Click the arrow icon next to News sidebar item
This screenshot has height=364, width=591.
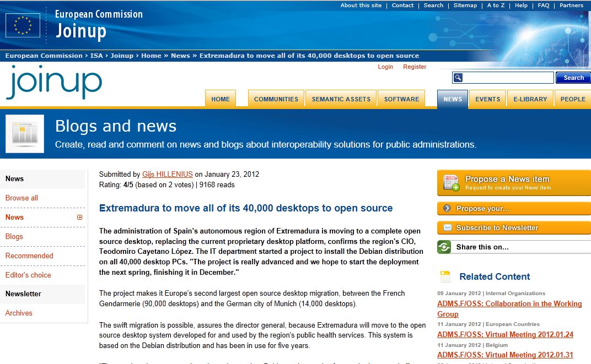79,217
